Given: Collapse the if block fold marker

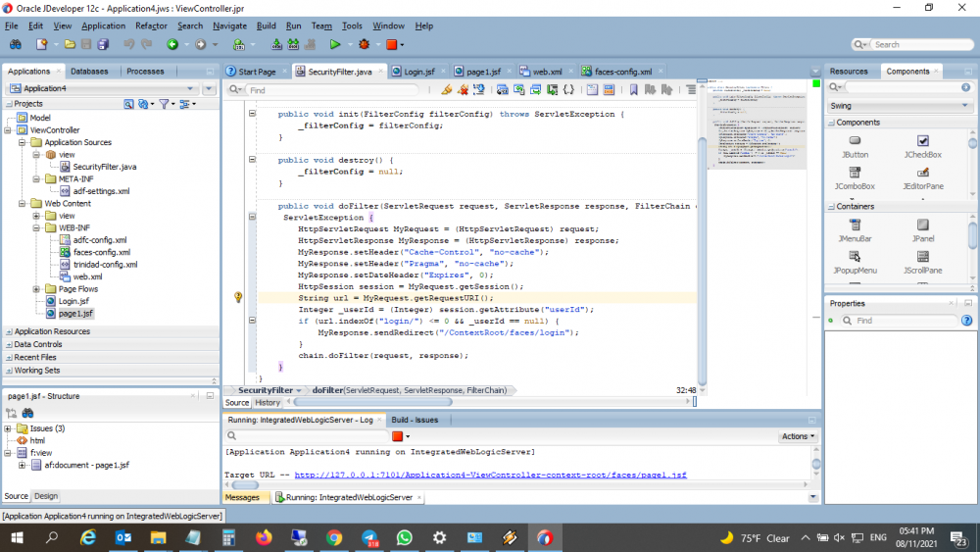Looking at the screenshot, I should pos(253,320).
